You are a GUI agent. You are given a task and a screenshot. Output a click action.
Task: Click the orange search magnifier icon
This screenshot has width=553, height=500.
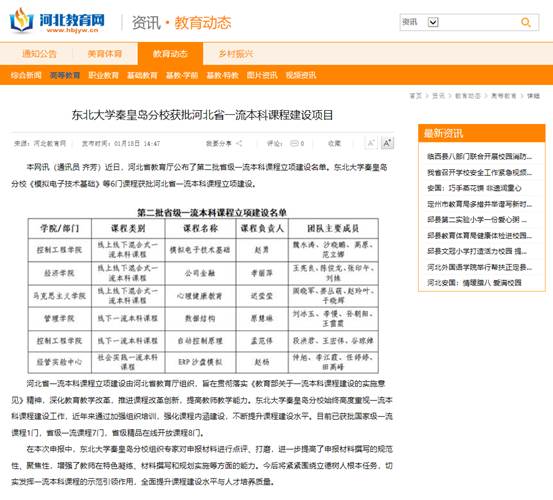point(526,22)
